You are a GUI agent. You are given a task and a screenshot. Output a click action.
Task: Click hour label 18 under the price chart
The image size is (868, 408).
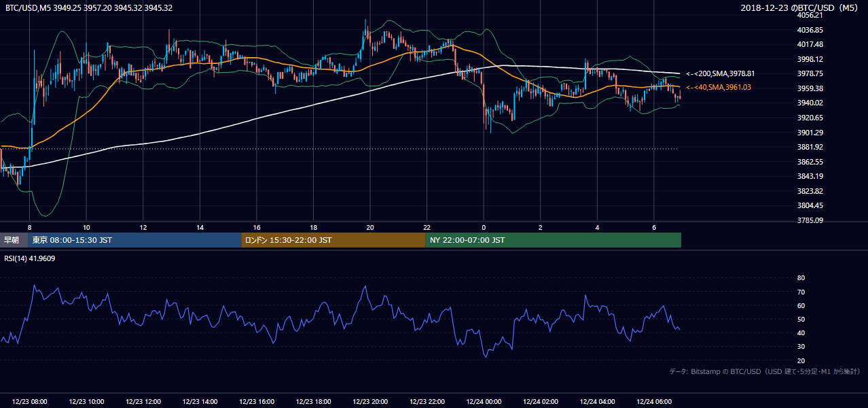tap(313, 227)
